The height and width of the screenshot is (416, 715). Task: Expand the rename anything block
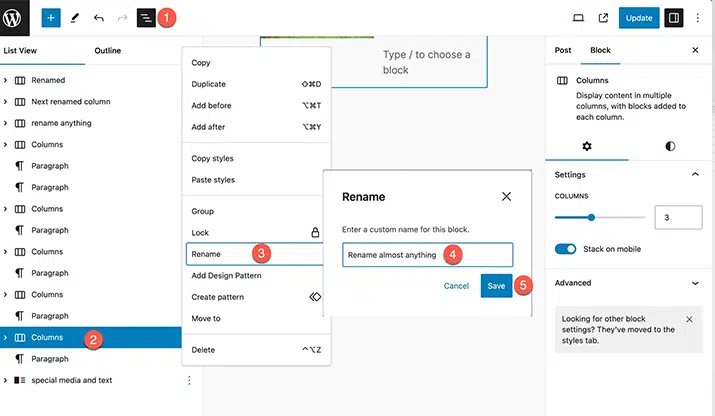(5, 123)
